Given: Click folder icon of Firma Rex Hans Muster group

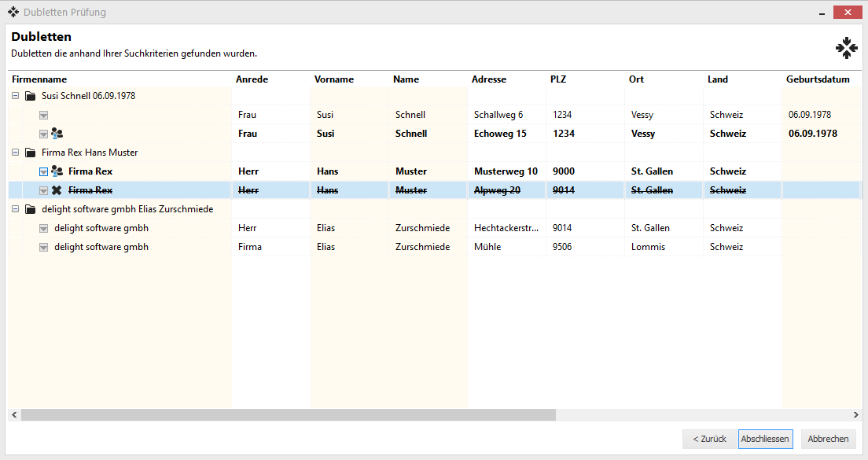Looking at the screenshot, I should tap(31, 153).
